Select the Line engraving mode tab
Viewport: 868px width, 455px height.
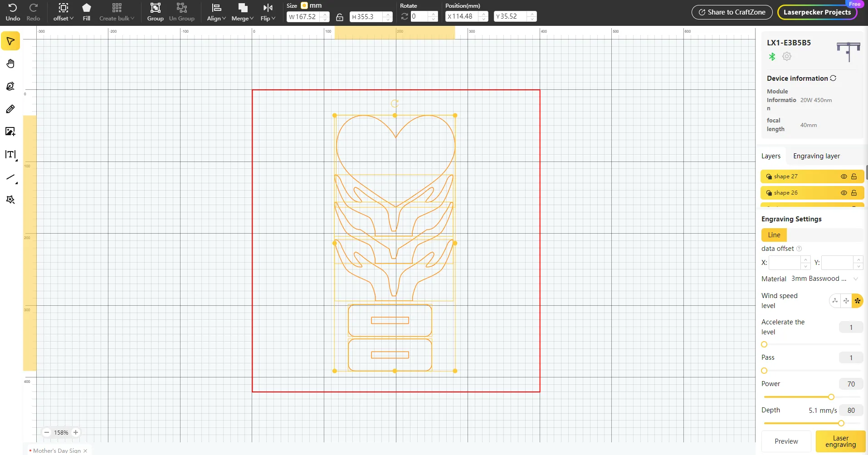tap(774, 235)
